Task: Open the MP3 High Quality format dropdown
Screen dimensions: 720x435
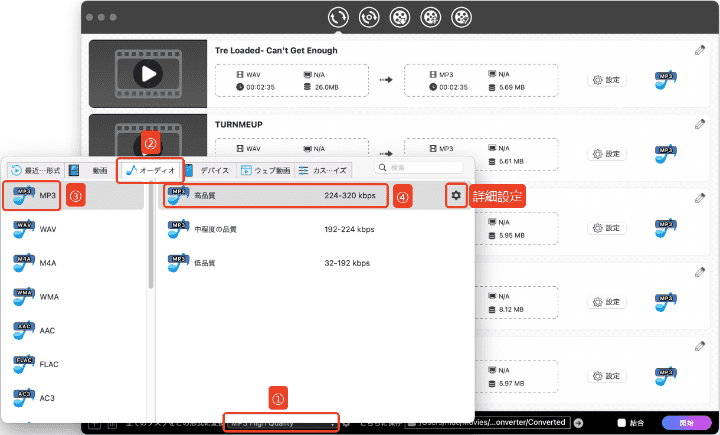Action: [282, 423]
